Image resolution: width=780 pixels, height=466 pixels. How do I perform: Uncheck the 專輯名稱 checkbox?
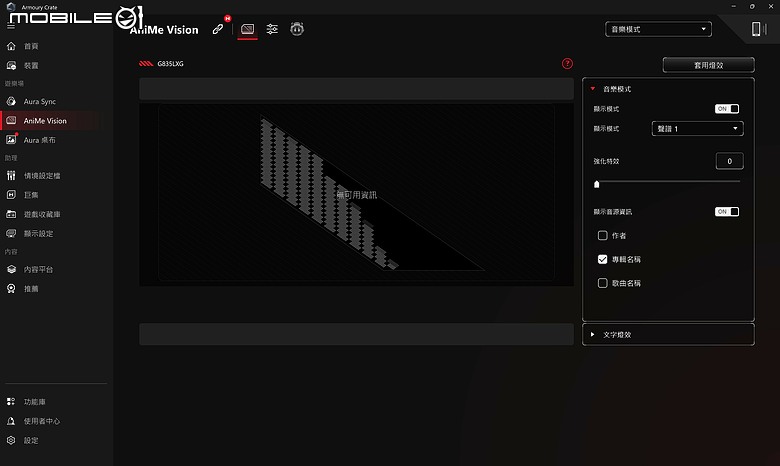click(602, 259)
